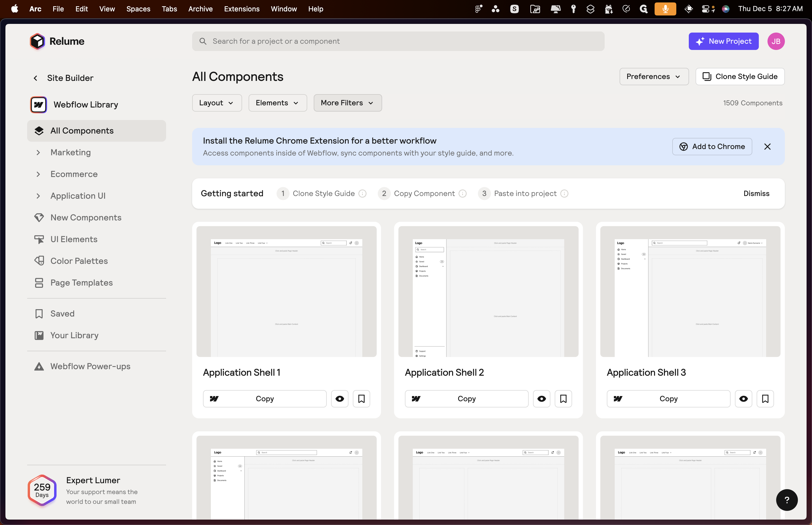Close the Chrome Extension banner
812x525 pixels.
coord(767,147)
